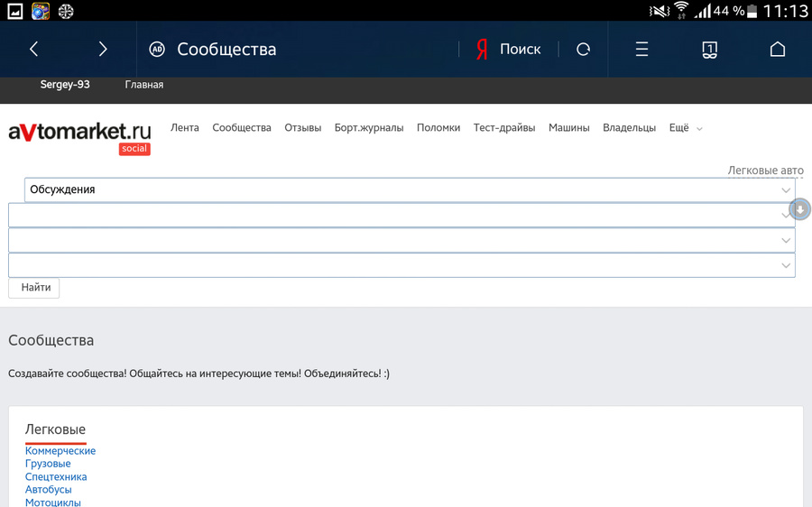The width and height of the screenshot is (812, 507).
Task: Open the last empty dropdown above Найти
Action: (401, 265)
